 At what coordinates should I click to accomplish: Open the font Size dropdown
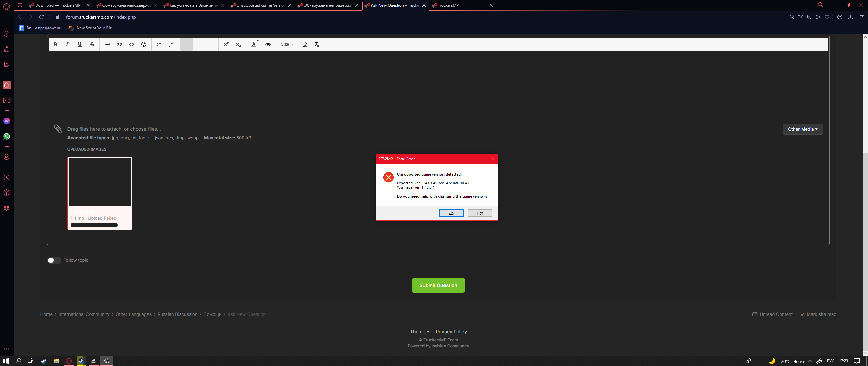pyautogui.click(x=287, y=44)
